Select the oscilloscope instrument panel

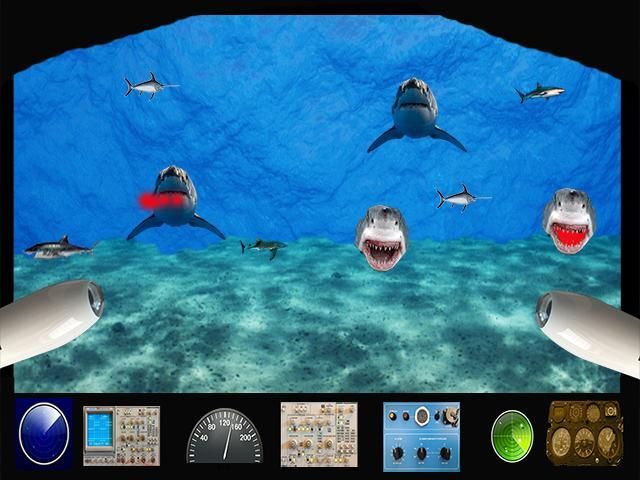pos(113,435)
